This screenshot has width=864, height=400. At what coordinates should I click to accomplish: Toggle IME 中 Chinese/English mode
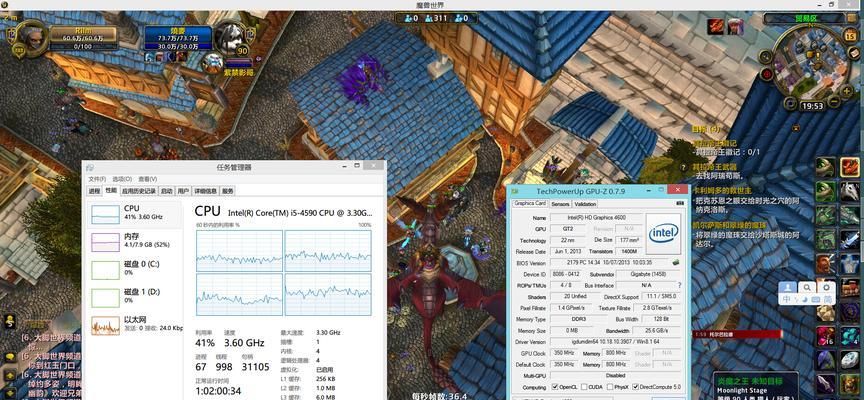787,299
